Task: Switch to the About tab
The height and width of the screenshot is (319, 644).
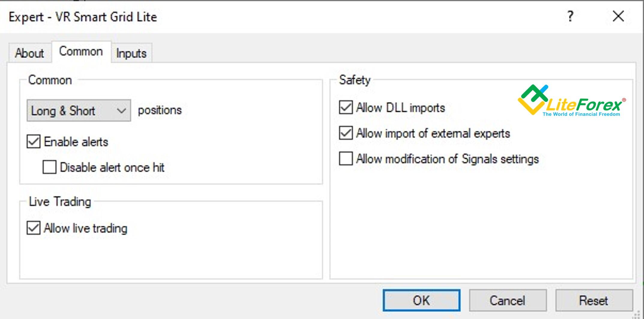Action: [x=29, y=53]
